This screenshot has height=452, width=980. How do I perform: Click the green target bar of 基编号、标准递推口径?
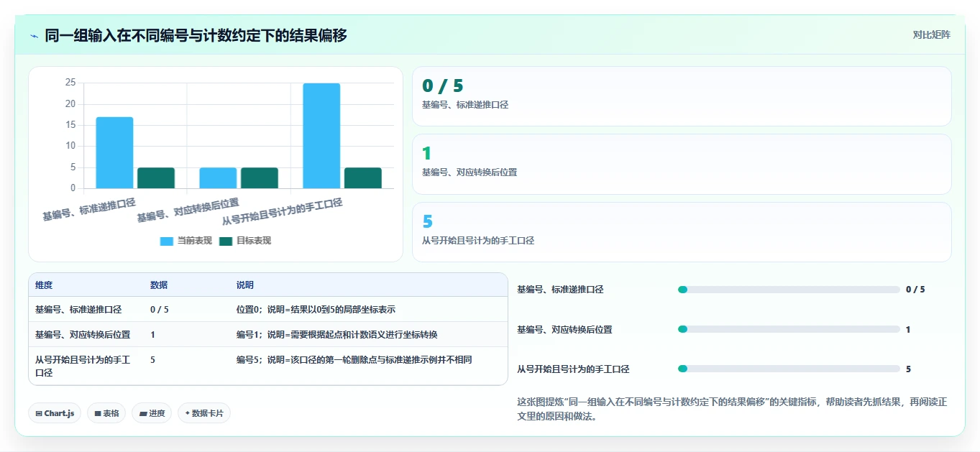(x=156, y=177)
